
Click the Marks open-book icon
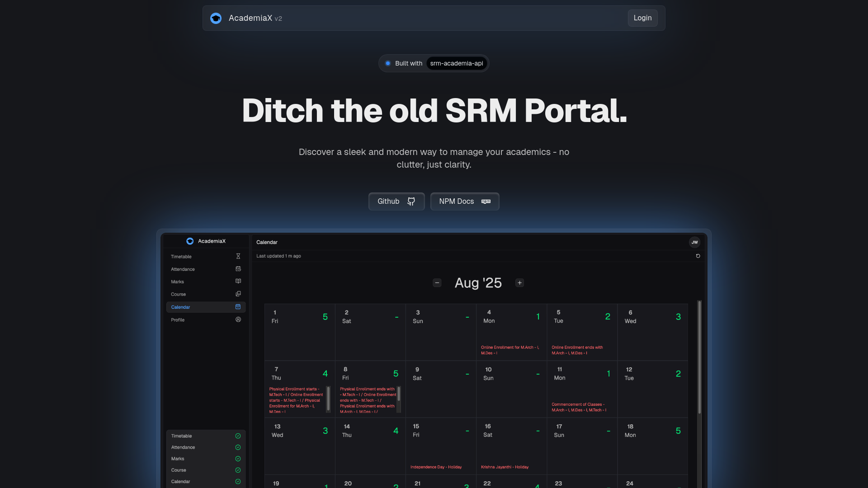(x=238, y=281)
